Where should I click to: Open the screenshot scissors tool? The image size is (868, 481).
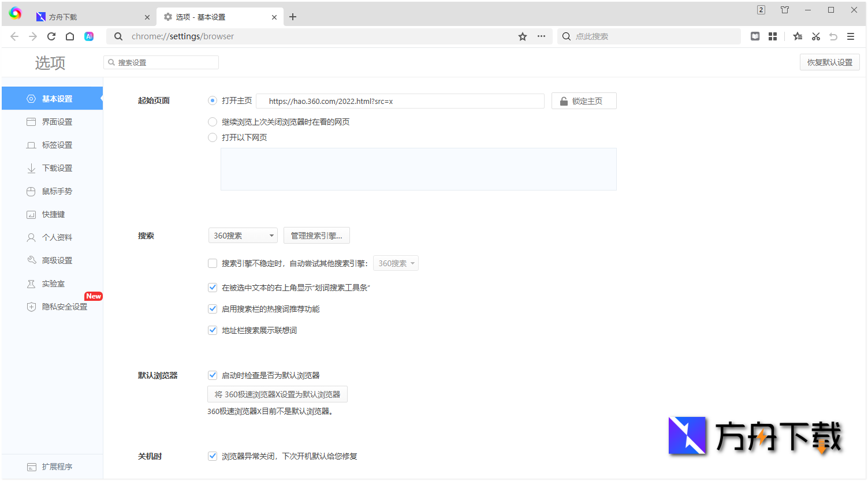click(x=815, y=36)
